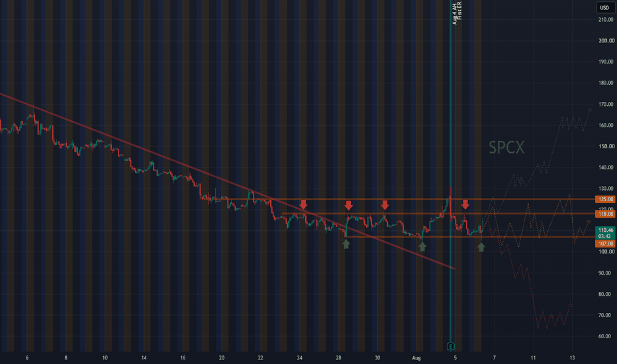Click the date label 24 on time axis

299,357
